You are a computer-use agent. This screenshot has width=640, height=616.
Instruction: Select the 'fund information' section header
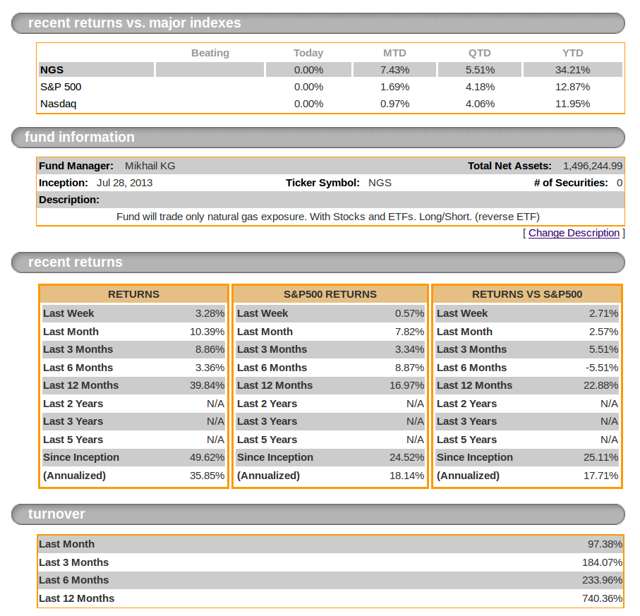[318, 138]
